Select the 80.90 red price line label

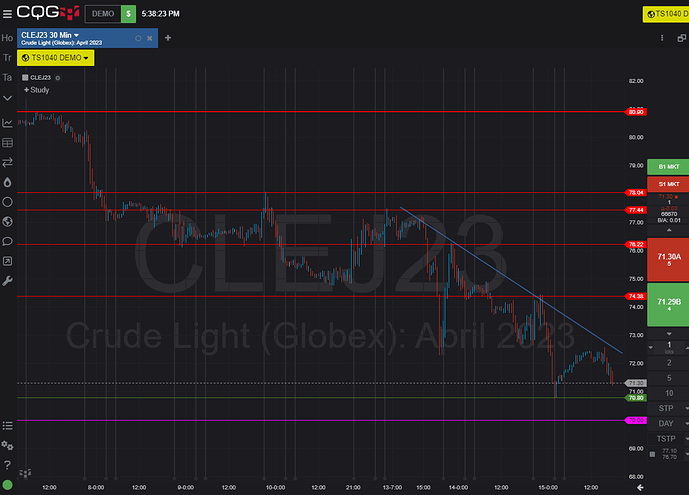[635, 112]
